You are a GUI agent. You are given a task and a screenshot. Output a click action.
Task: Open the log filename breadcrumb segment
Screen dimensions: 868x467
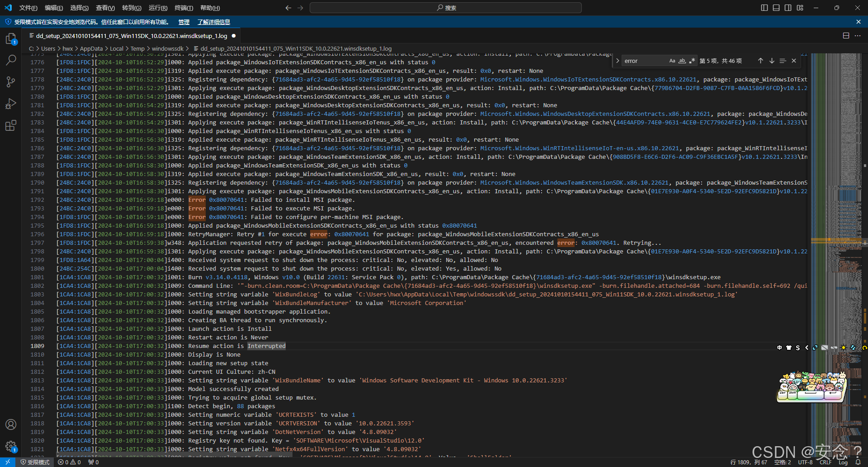tap(292, 48)
